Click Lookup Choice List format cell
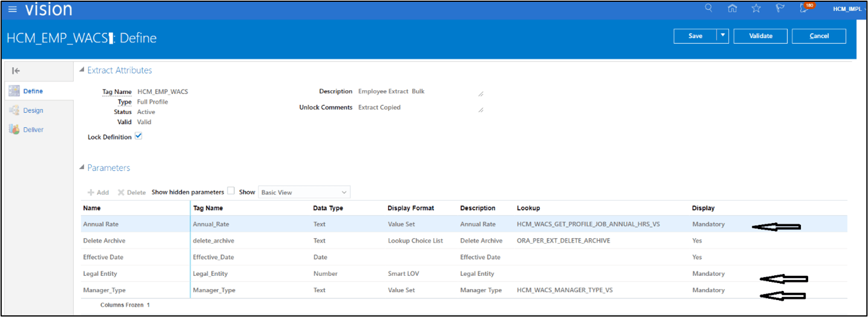Viewport: 868px width, 317px height. pos(415,241)
